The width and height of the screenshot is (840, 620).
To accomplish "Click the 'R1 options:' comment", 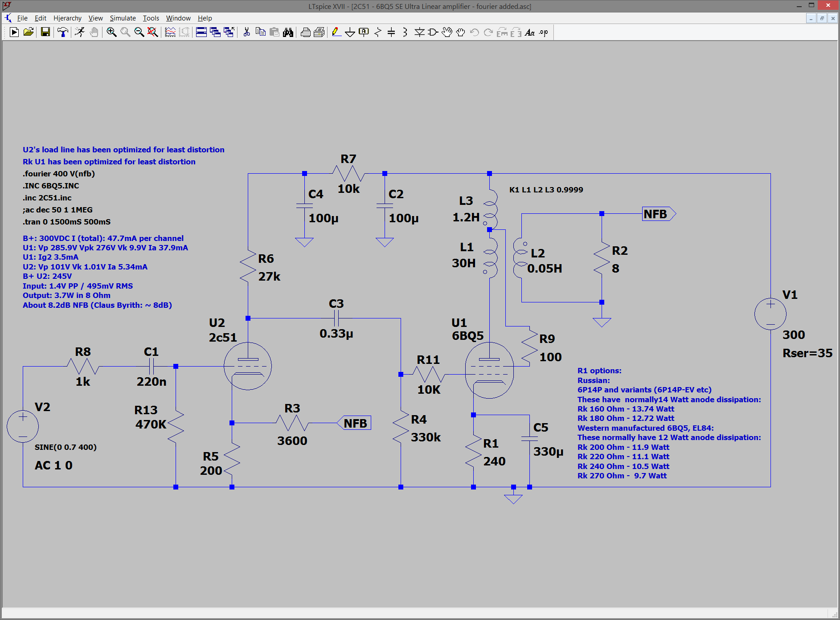I will (x=599, y=371).
